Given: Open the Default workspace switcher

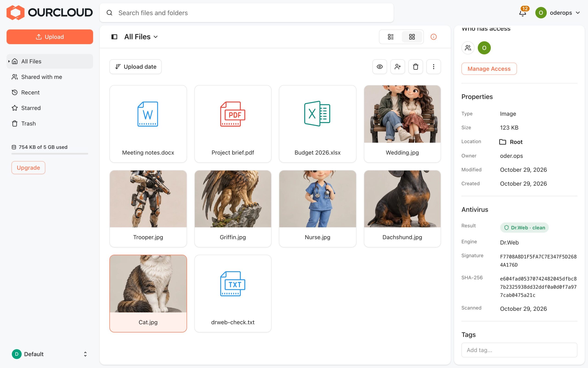Looking at the screenshot, I should click(x=50, y=354).
